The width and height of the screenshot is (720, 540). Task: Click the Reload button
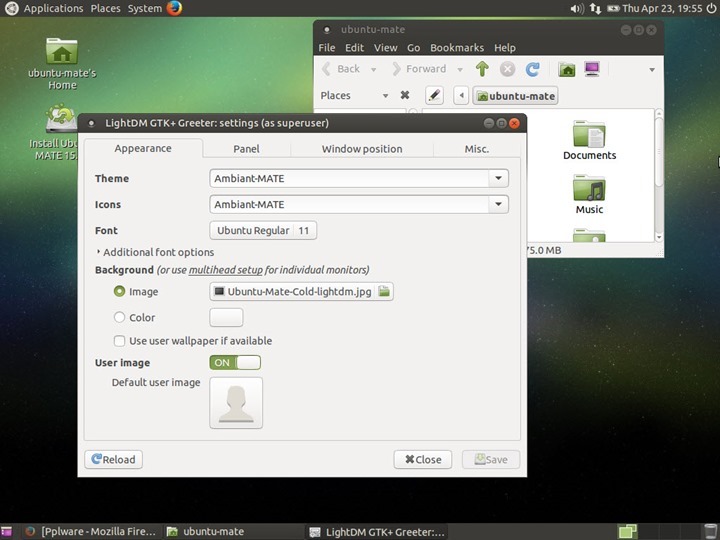tap(113, 459)
